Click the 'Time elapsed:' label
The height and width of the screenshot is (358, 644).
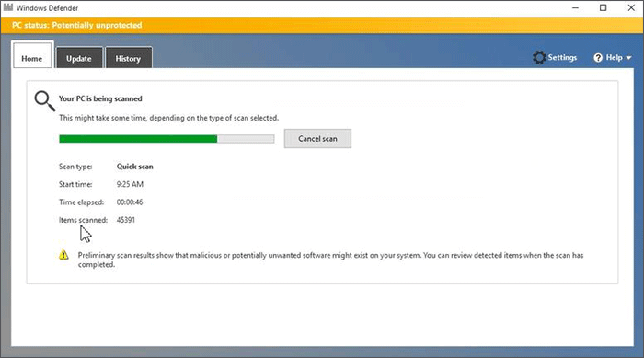pos(81,202)
